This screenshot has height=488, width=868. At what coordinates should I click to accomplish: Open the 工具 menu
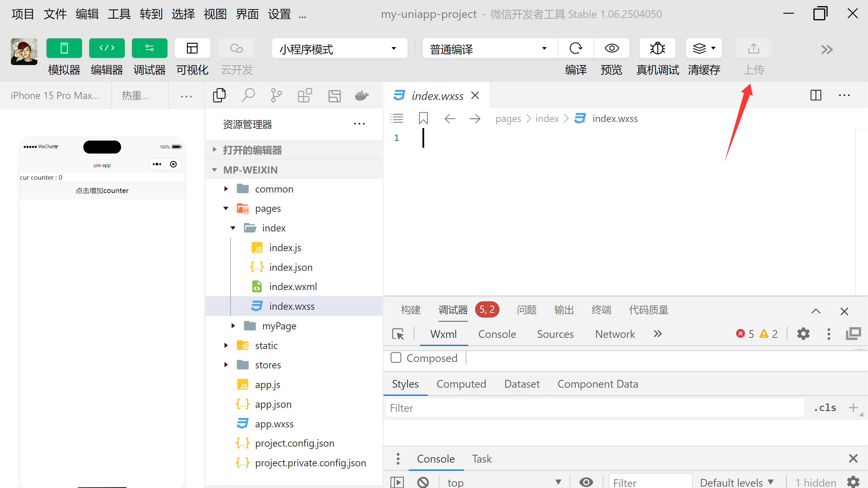pyautogui.click(x=119, y=14)
